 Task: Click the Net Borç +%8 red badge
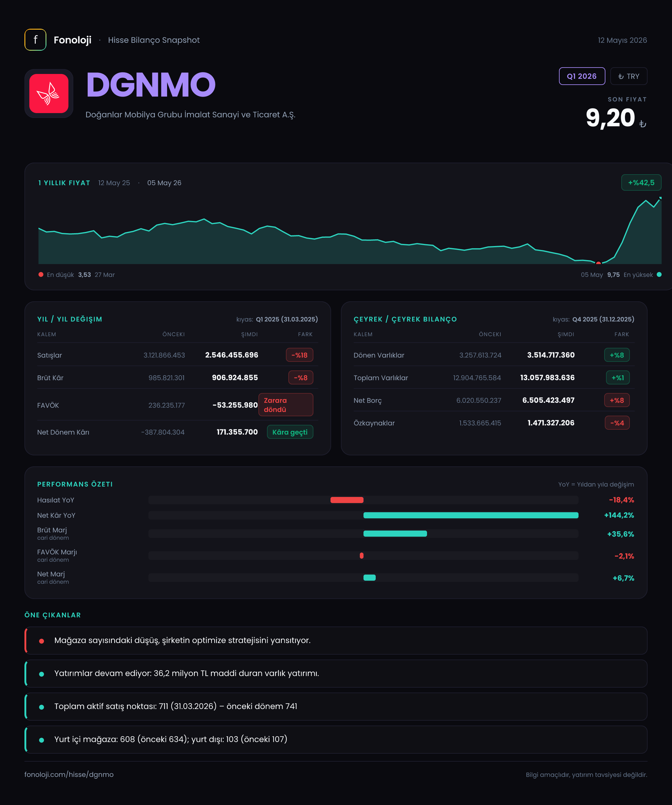[x=617, y=400]
